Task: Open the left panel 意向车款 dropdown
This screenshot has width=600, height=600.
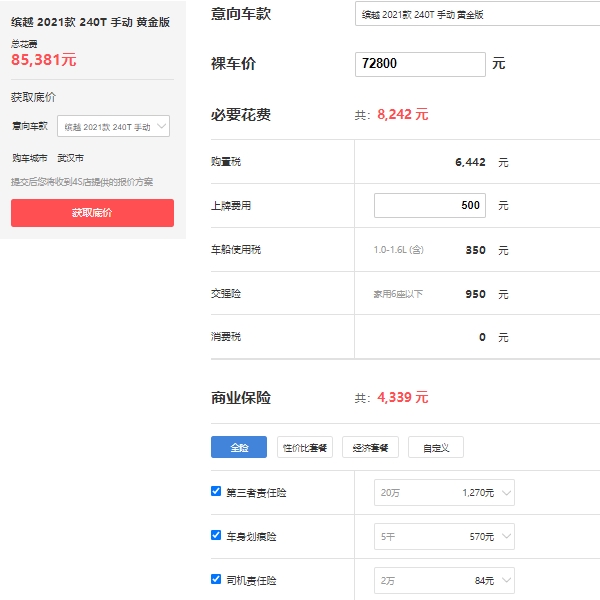Action: (x=113, y=127)
